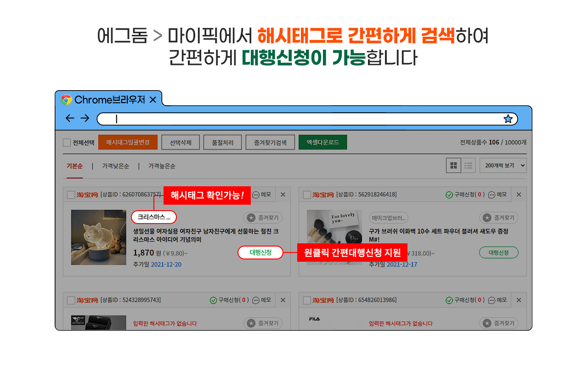Click Taobao logo on product 654826013986

point(323,300)
